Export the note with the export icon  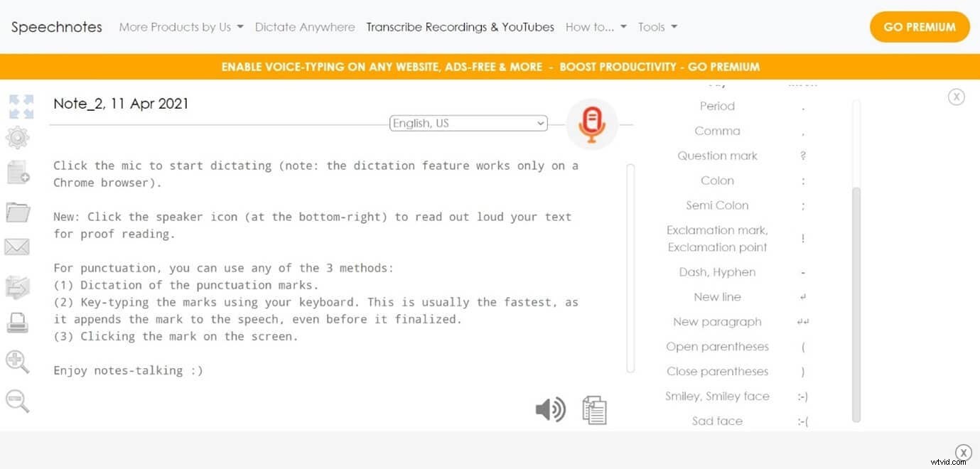[18, 286]
